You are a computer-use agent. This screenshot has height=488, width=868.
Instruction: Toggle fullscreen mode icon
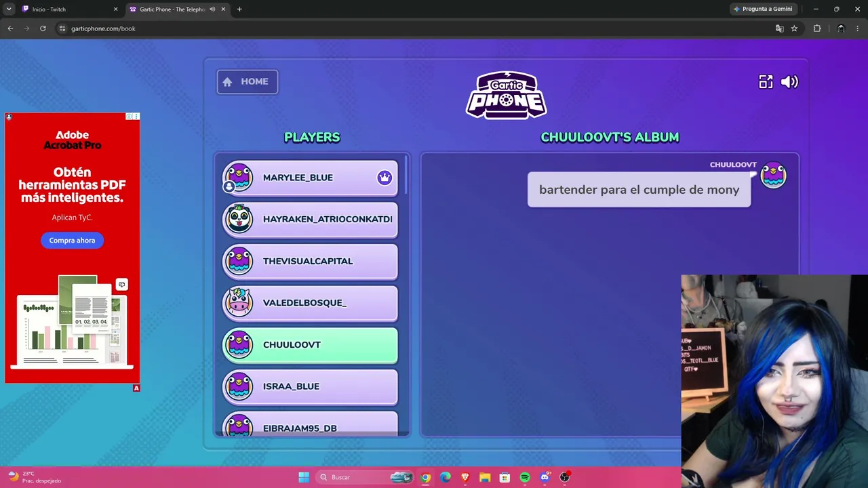pyautogui.click(x=766, y=82)
